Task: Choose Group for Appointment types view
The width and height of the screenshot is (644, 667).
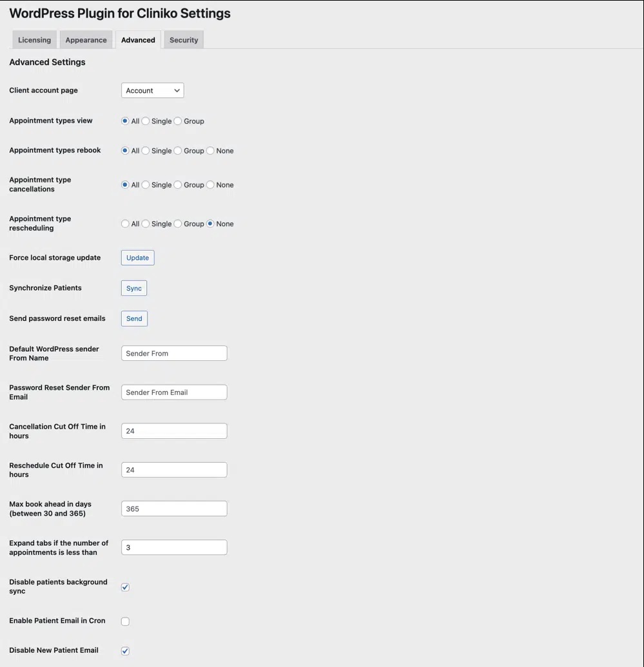Action: point(178,121)
